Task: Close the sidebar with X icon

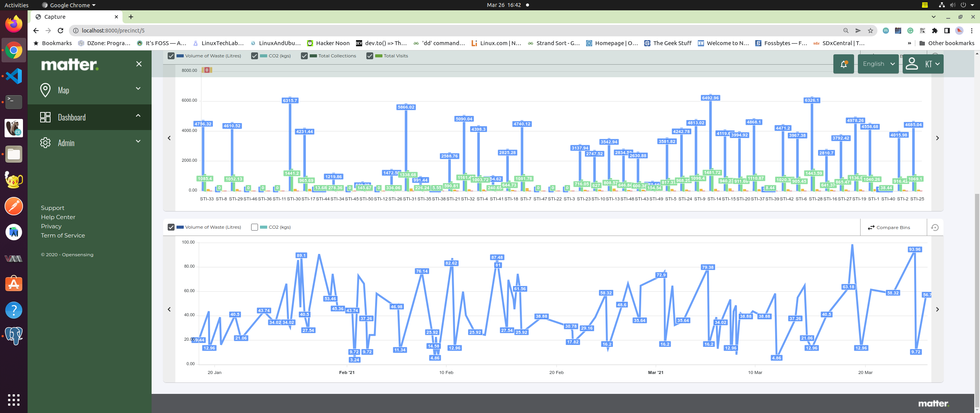Action: 139,64
